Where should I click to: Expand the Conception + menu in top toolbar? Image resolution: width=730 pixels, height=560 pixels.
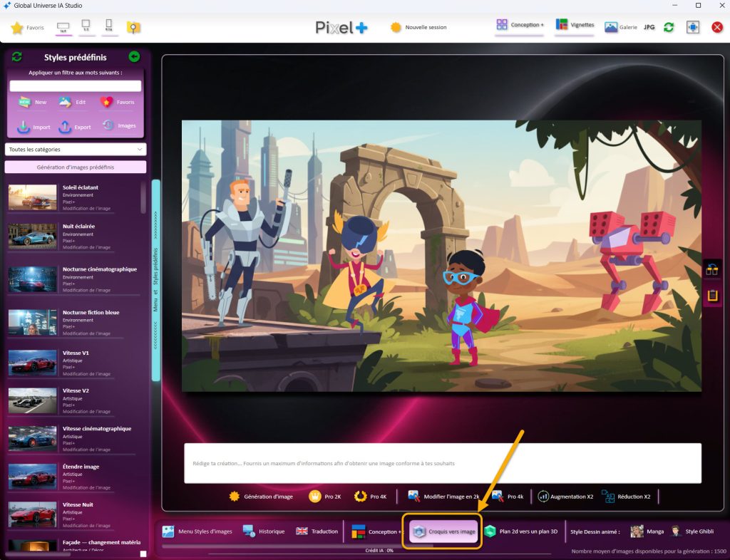(x=520, y=26)
